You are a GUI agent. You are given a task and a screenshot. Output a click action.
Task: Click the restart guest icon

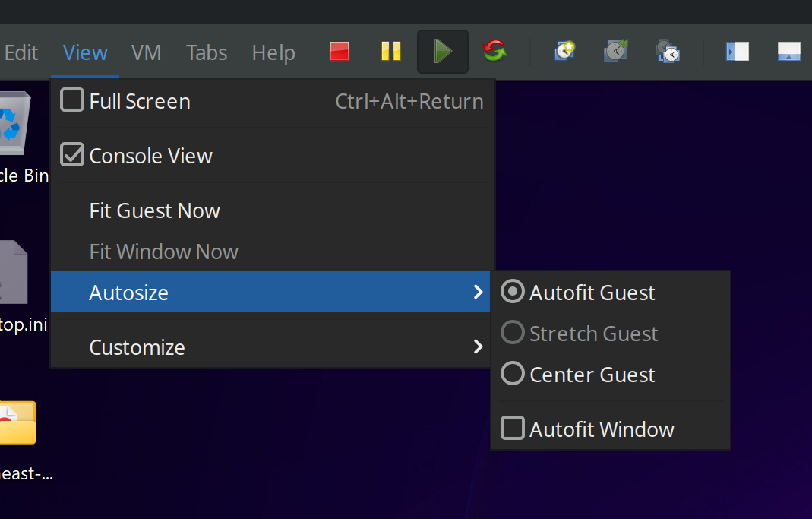pyautogui.click(x=494, y=52)
